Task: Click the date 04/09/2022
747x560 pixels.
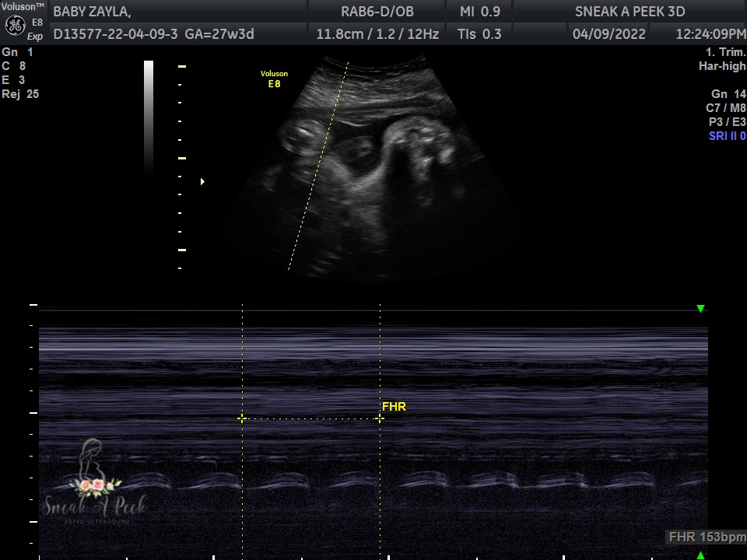Action: tap(608, 34)
